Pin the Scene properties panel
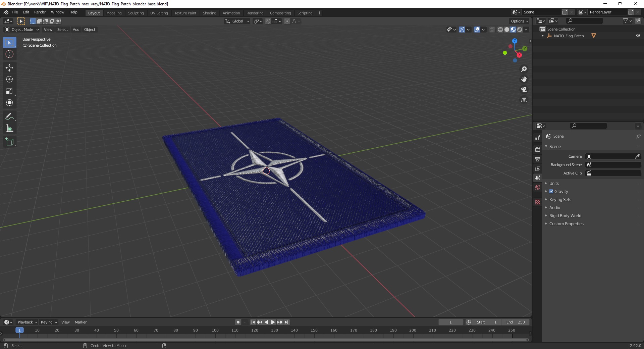This screenshot has width=644, height=349. coord(638,136)
